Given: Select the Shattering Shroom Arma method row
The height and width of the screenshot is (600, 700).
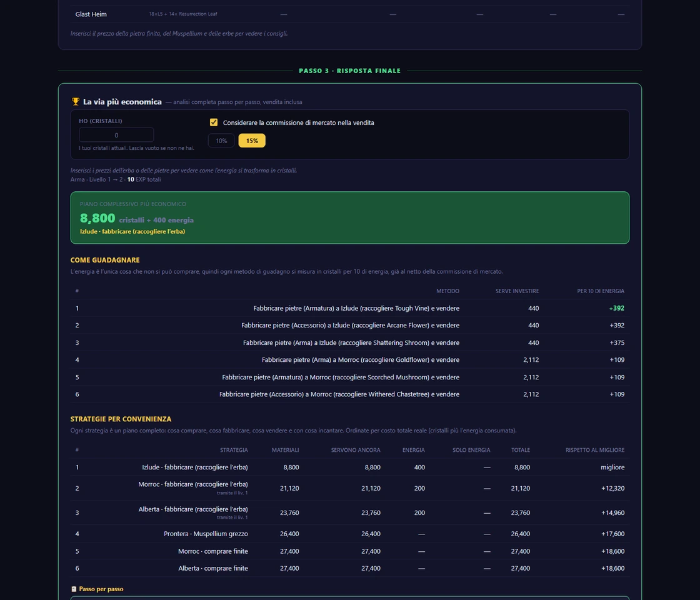Looking at the screenshot, I should click(349, 343).
